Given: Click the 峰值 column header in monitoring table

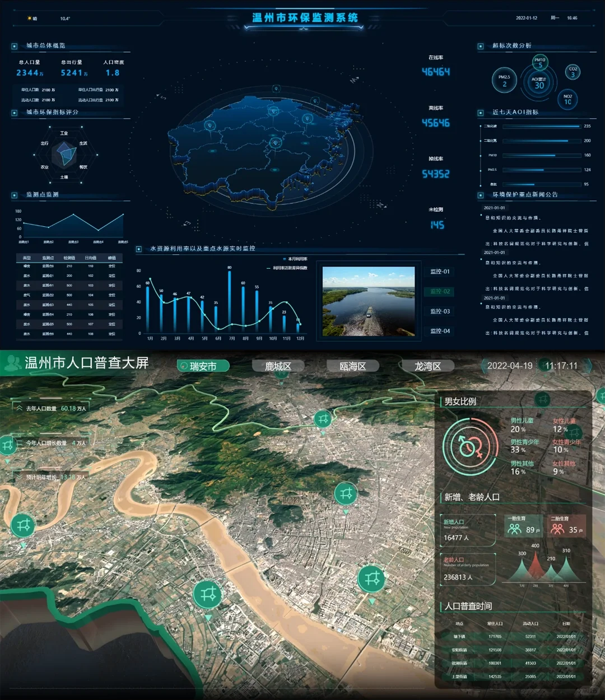Looking at the screenshot, I should point(112,258).
